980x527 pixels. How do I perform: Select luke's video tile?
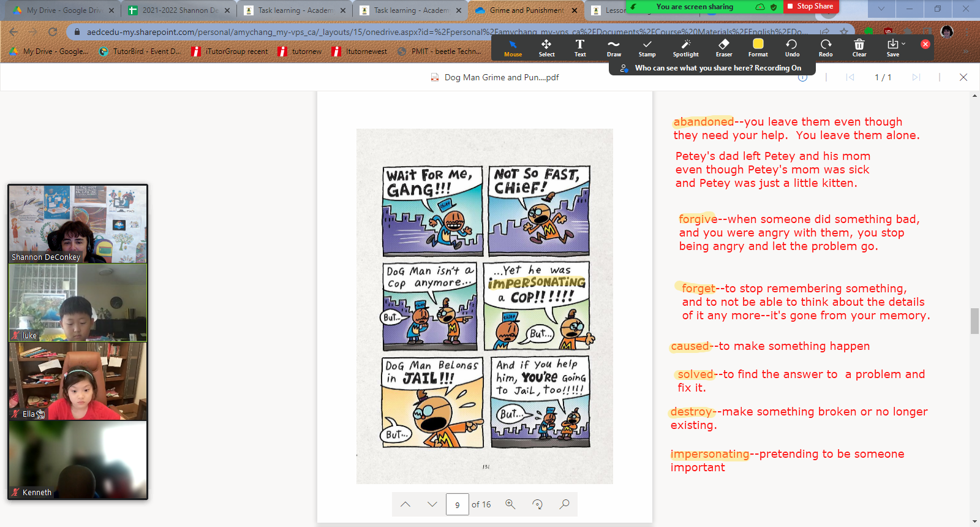[x=78, y=303]
